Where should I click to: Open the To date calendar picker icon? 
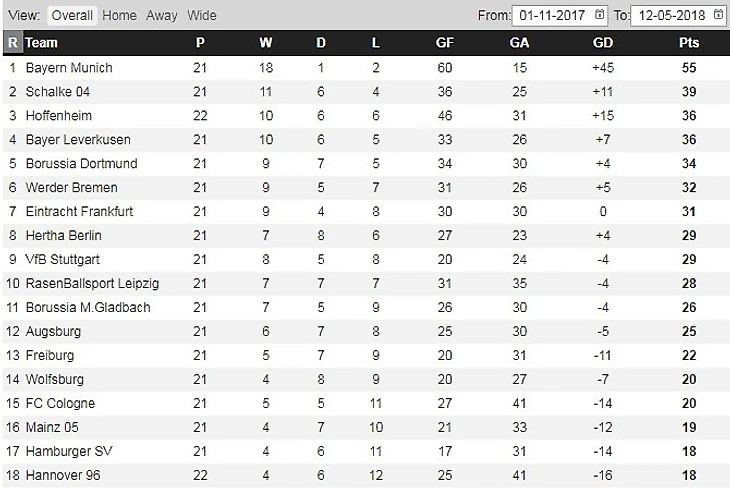pos(718,15)
